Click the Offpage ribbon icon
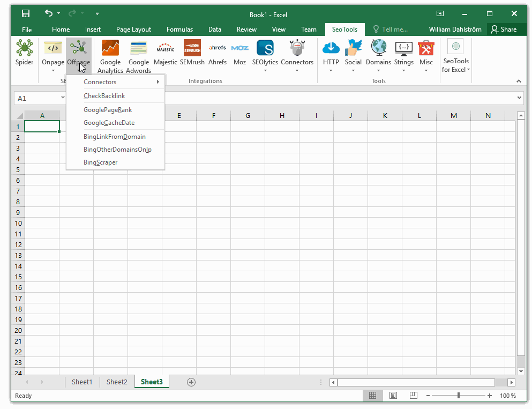The width and height of the screenshot is (532, 409). click(x=79, y=48)
